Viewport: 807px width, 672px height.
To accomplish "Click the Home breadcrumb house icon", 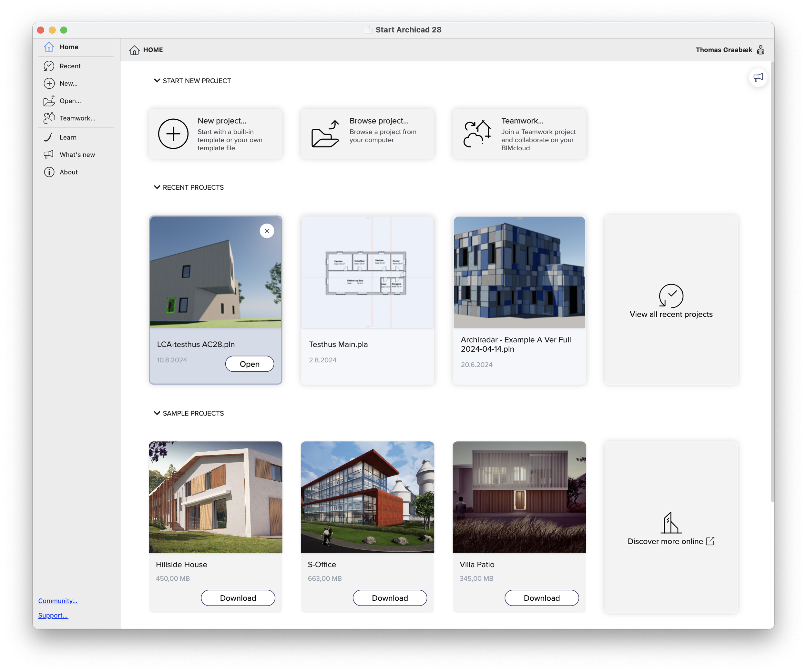I will 134,50.
